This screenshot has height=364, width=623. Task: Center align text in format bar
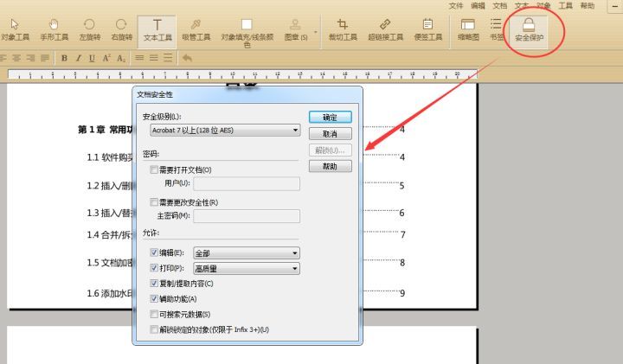(x=16, y=58)
